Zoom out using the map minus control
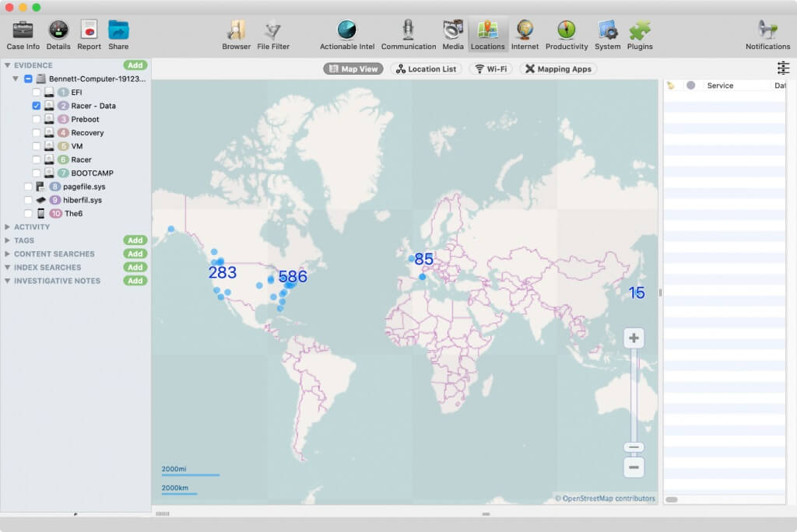797x532 pixels. 634,467
